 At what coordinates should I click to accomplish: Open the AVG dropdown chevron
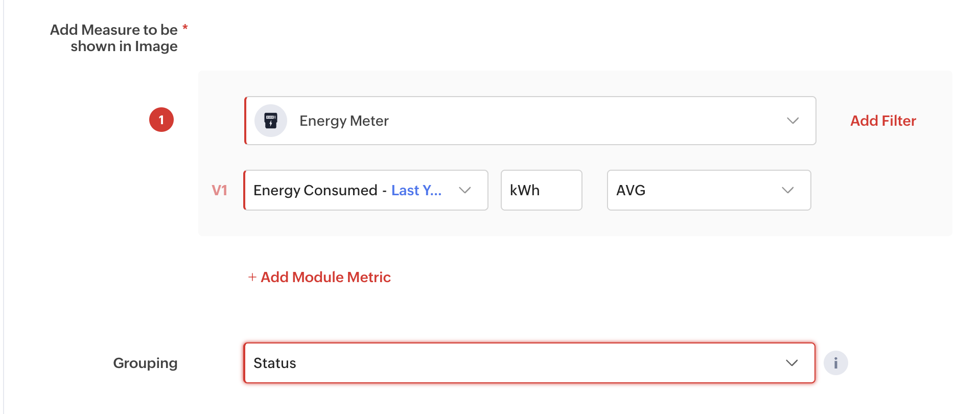pos(787,190)
